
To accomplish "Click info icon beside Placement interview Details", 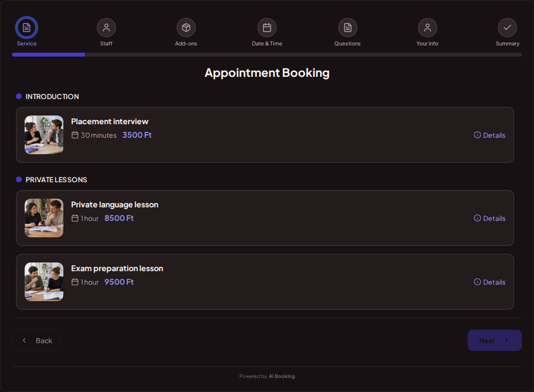I will (477, 135).
